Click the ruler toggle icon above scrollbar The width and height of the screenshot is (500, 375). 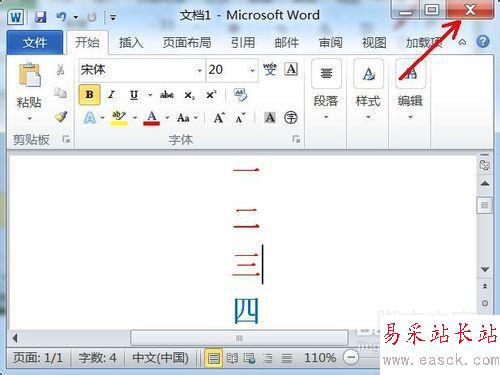point(485,165)
